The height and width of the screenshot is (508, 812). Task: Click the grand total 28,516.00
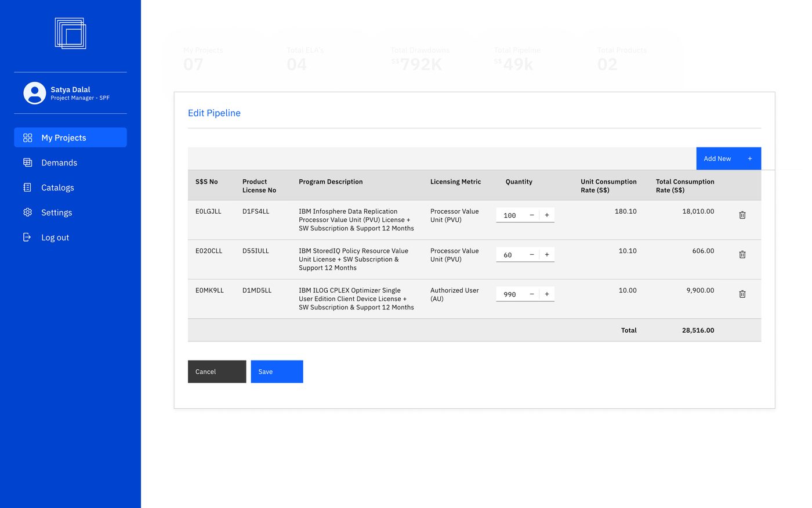tap(698, 330)
